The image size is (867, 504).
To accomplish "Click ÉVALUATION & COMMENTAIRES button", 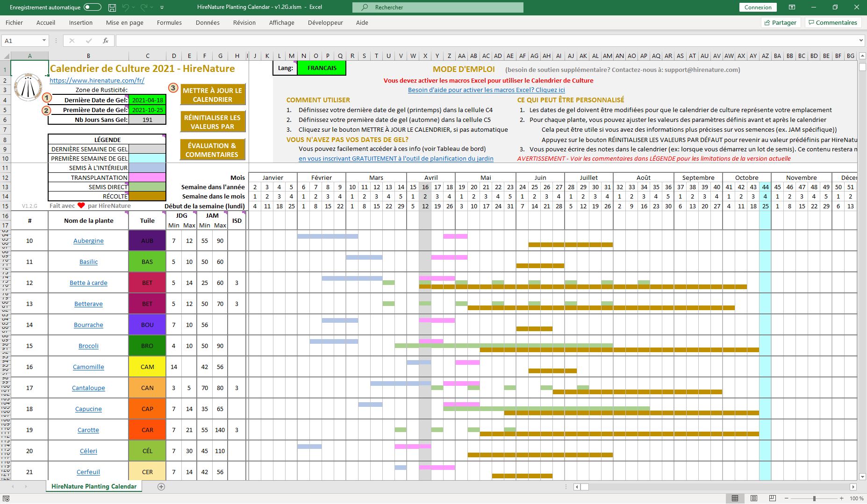I will point(213,150).
